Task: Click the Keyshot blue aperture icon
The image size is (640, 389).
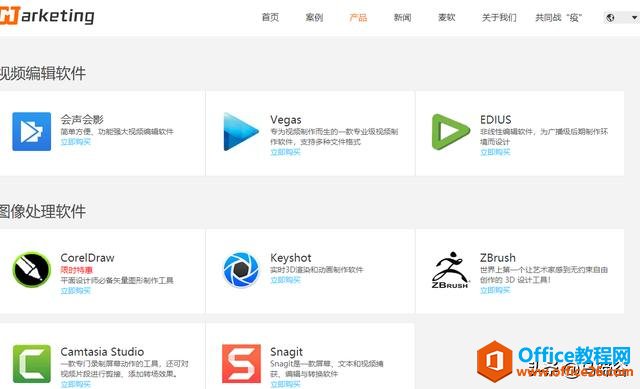Action: point(241,269)
